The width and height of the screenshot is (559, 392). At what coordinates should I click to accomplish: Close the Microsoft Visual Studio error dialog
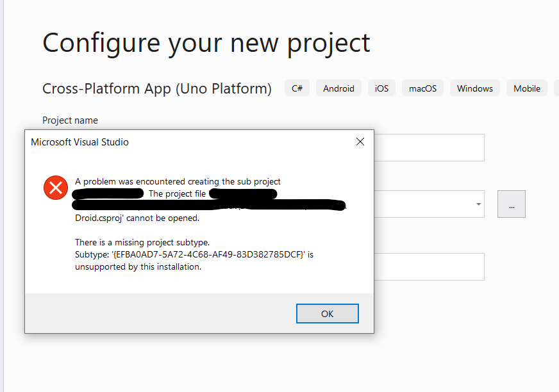tap(360, 142)
